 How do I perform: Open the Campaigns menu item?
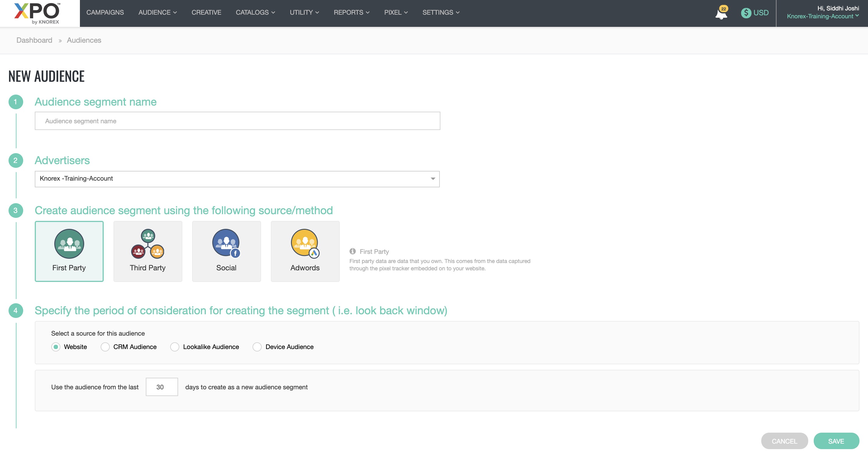[x=105, y=13]
